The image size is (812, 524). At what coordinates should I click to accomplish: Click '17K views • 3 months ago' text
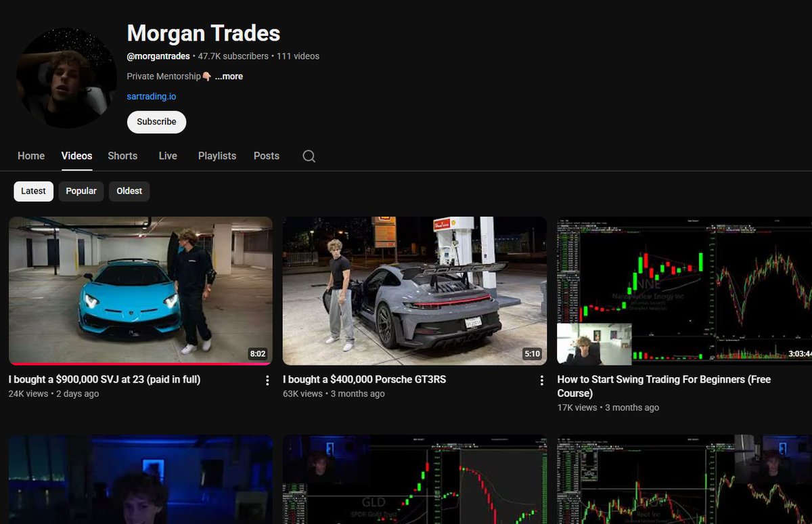pyautogui.click(x=608, y=408)
